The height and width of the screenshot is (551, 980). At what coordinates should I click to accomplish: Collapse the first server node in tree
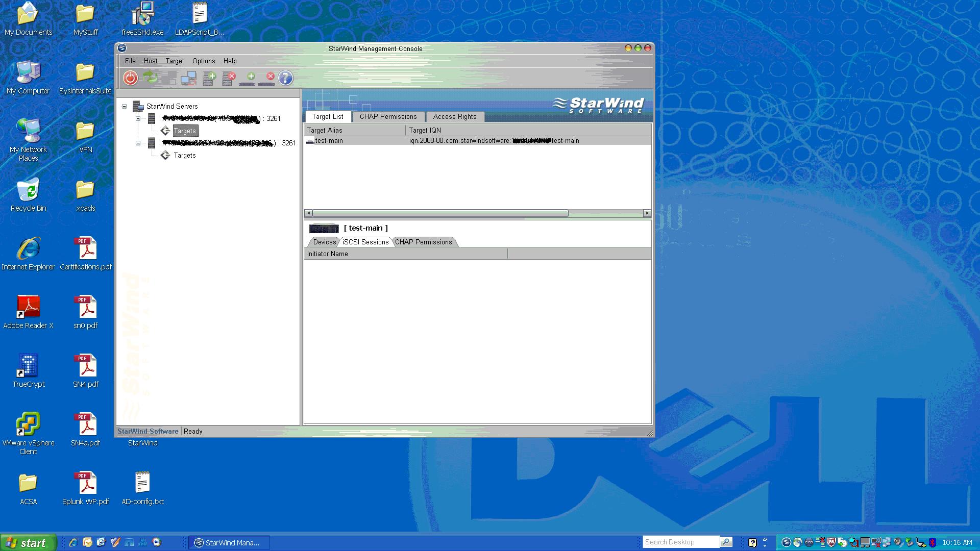pyautogui.click(x=138, y=118)
